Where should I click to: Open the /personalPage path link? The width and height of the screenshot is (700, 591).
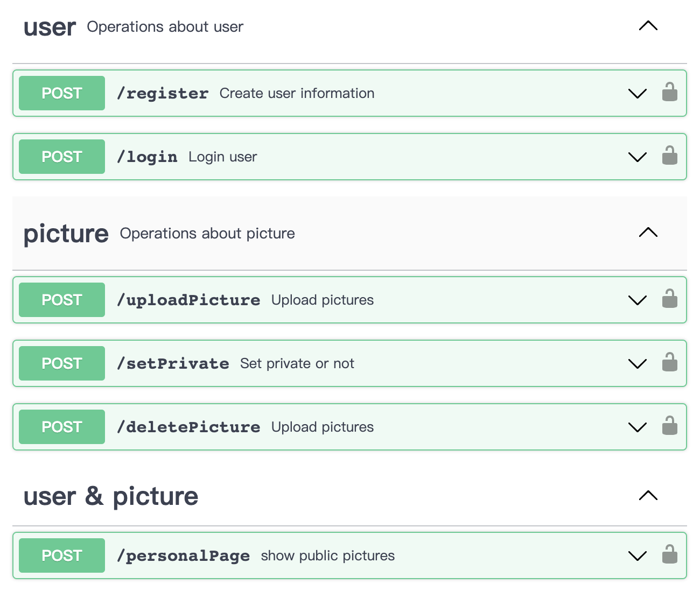[184, 555]
